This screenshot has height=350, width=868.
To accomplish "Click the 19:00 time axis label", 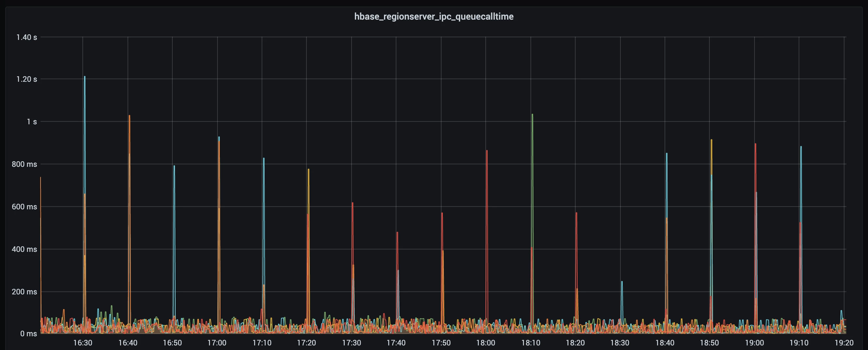I will pos(754,342).
